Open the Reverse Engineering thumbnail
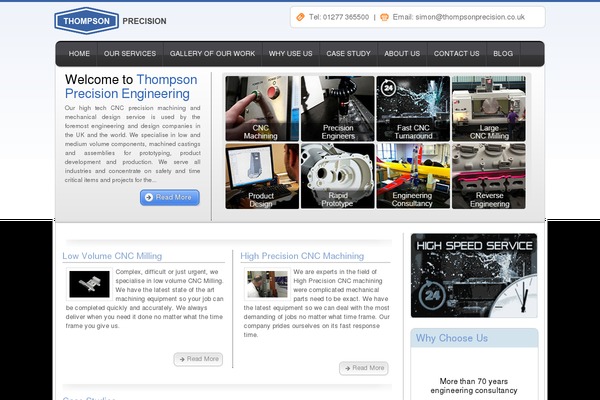This screenshot has width=600, height=400. [489, 176]
